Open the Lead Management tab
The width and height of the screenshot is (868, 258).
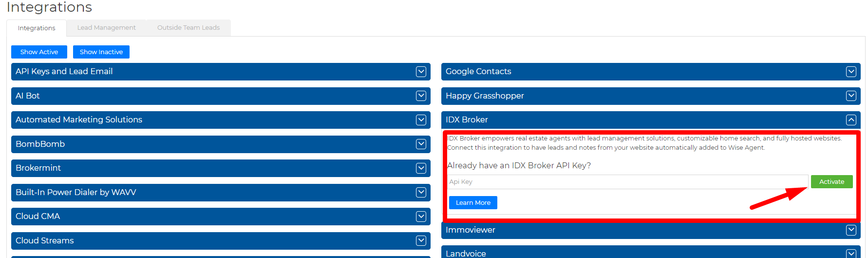point(106,28)
